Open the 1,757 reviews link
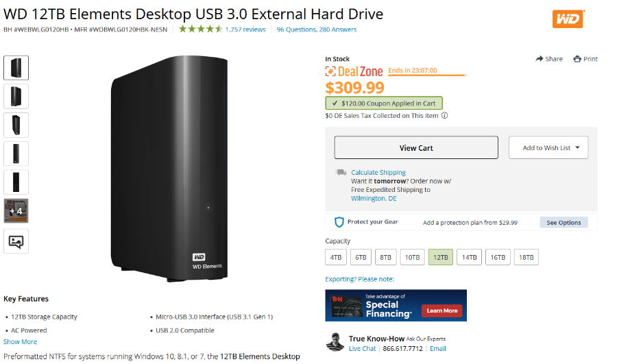617x364 pixels. pos(245,29)
